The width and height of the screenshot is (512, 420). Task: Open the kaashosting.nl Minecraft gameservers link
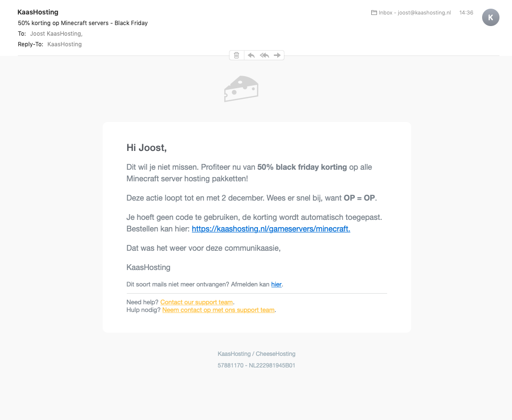[270, 229]
